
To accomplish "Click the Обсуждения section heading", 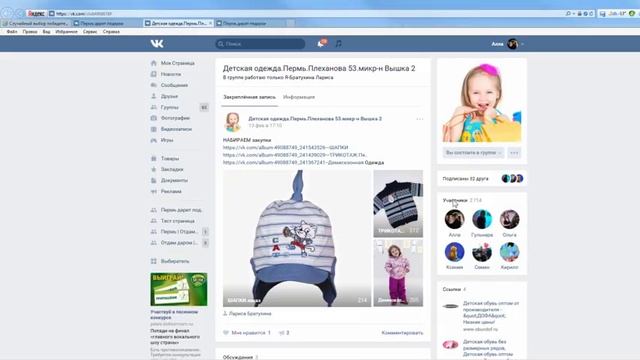I will pos(238,357).
